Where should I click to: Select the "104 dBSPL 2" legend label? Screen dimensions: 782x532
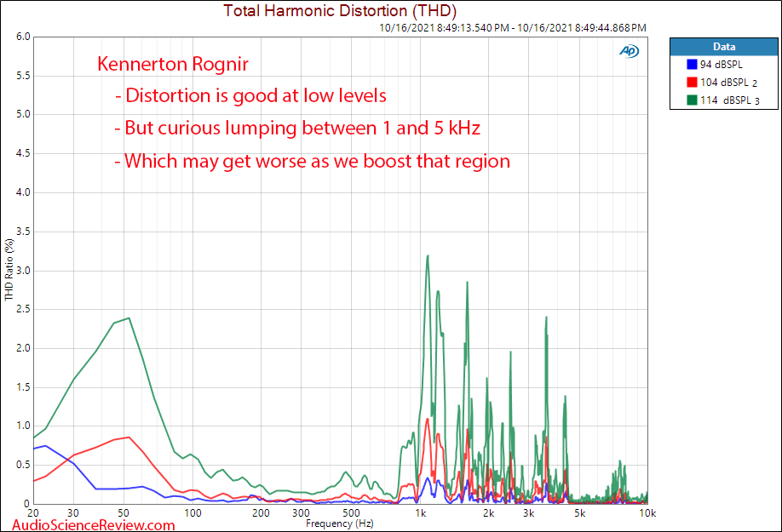tap(728, 83)
